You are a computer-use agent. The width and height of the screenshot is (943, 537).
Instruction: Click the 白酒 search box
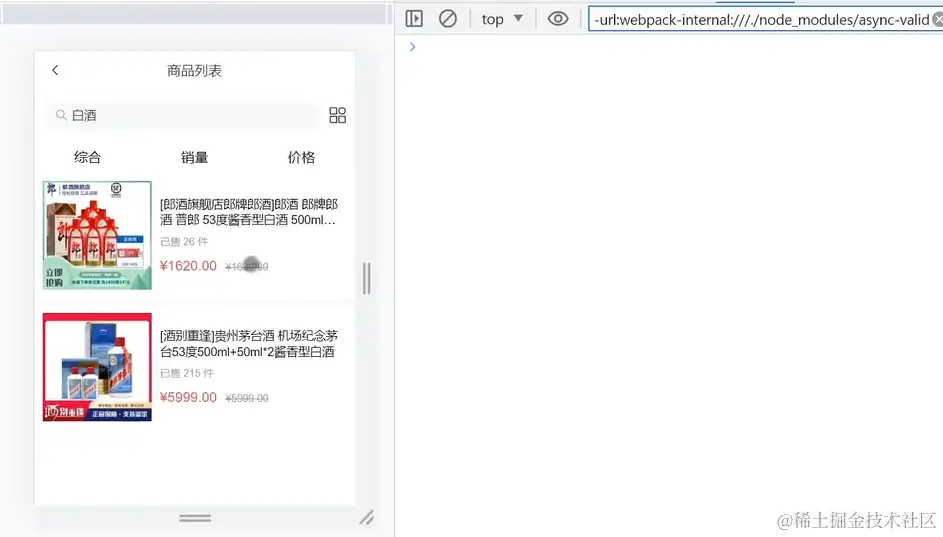click(182, 115)
